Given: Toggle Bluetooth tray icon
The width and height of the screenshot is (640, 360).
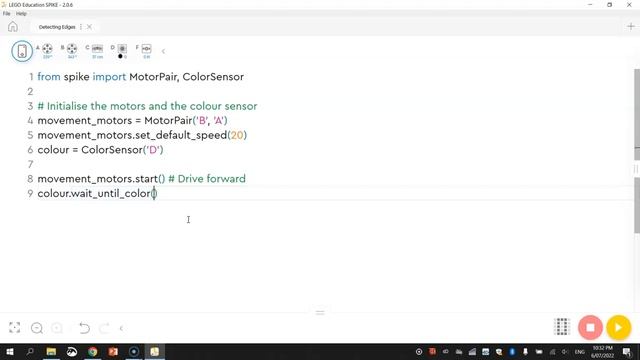Looking at the screenshot, I should 512,352.
